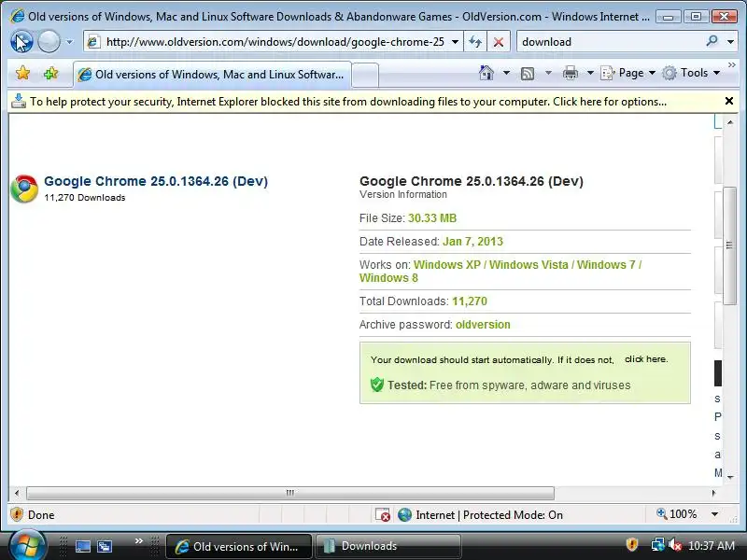The height and width of the screenshot is (560, 747).
Task: Click the information bar download-blocked icon
Action: [19, 101]
